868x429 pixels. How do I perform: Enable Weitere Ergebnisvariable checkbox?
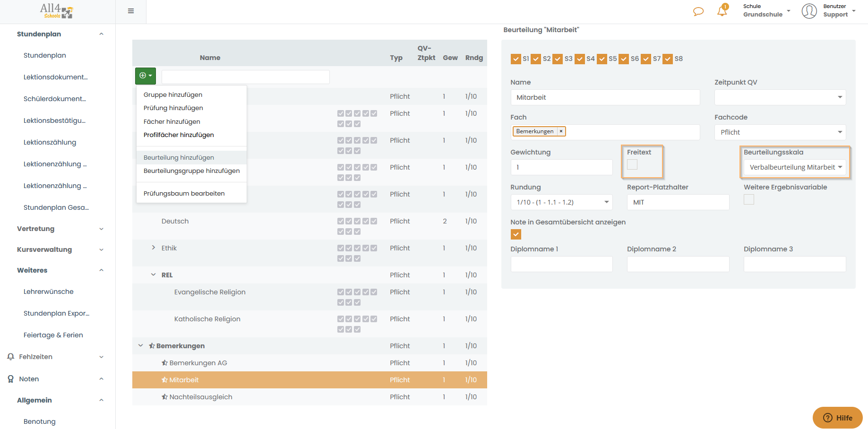coord(749,199)
